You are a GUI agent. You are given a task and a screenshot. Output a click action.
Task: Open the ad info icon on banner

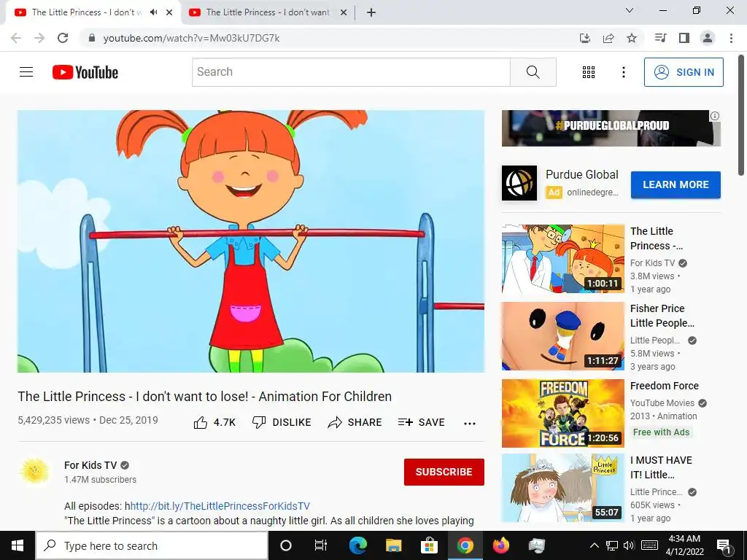(x=715, y=116)
